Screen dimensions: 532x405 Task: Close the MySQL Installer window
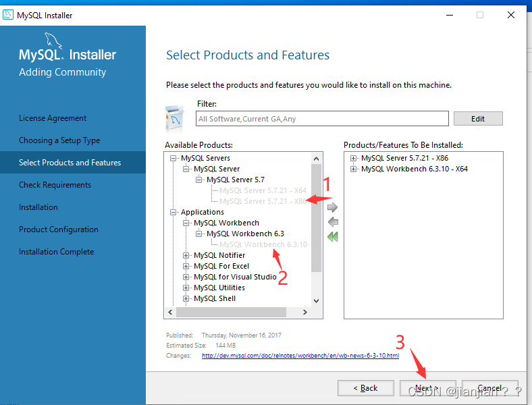[x=511, y=15]
